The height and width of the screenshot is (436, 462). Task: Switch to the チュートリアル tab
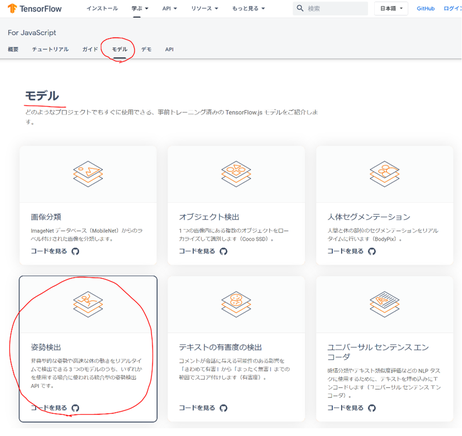50,49
